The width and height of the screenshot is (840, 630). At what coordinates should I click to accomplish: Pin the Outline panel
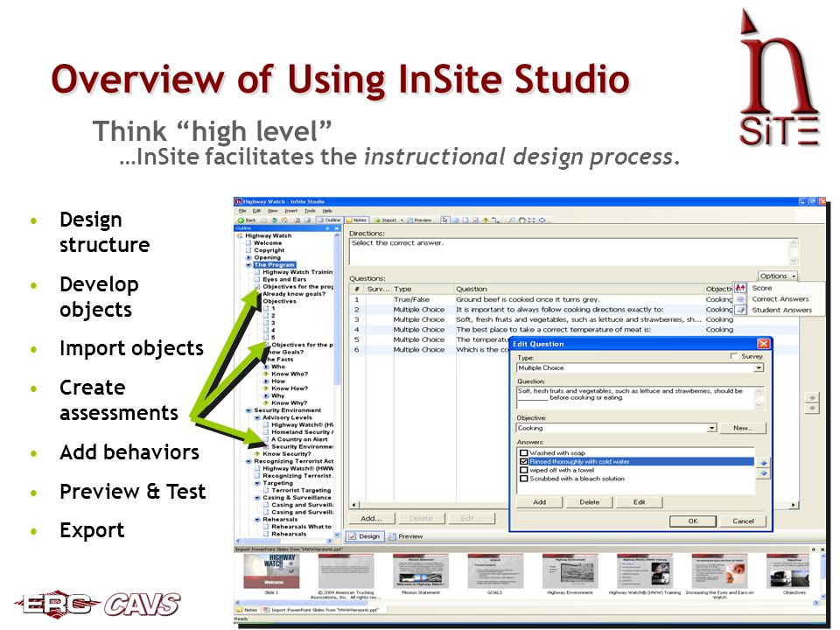click(327, 228)
